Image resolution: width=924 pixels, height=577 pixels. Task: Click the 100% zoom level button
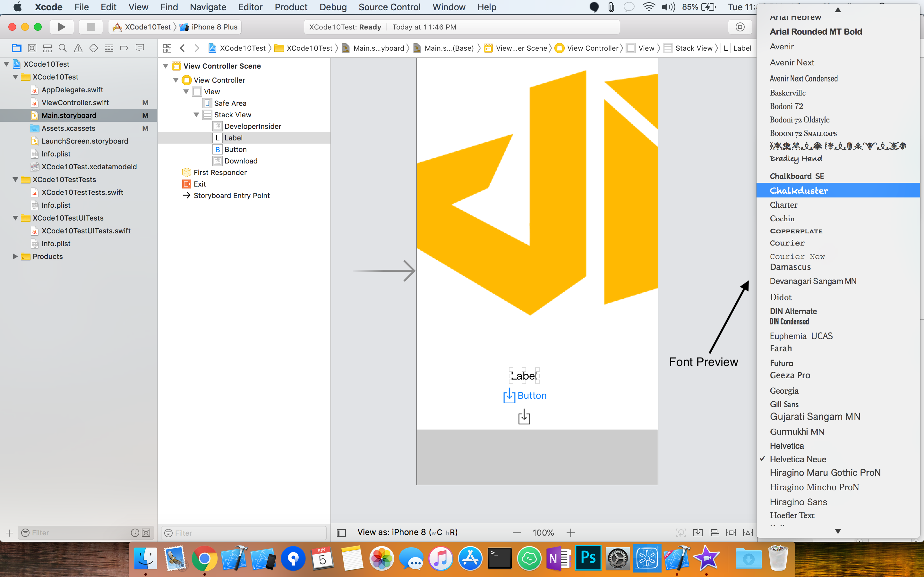pos(543,532)
